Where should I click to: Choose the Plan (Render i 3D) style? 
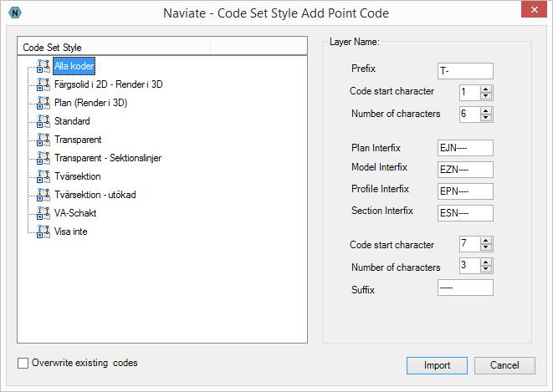[x=90, y=103]
